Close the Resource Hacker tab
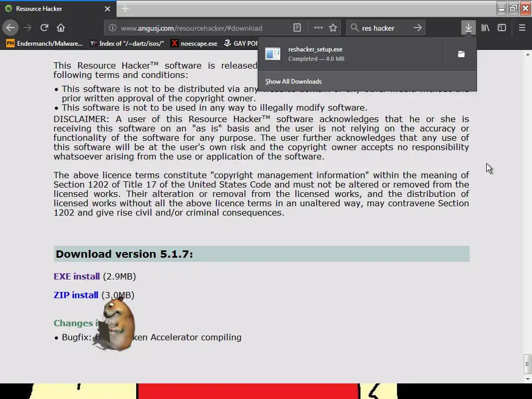 pos(108,9)
